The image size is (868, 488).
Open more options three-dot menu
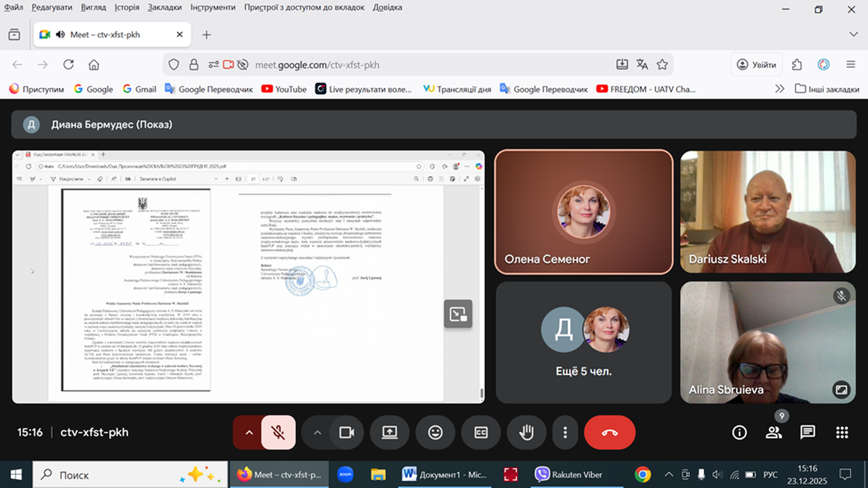565,432
